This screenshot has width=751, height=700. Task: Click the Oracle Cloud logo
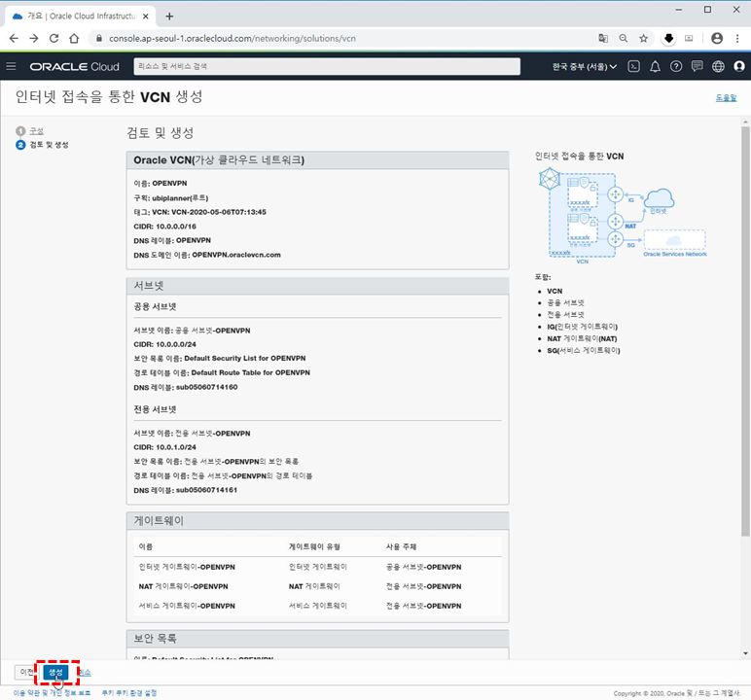coord(74,66)
